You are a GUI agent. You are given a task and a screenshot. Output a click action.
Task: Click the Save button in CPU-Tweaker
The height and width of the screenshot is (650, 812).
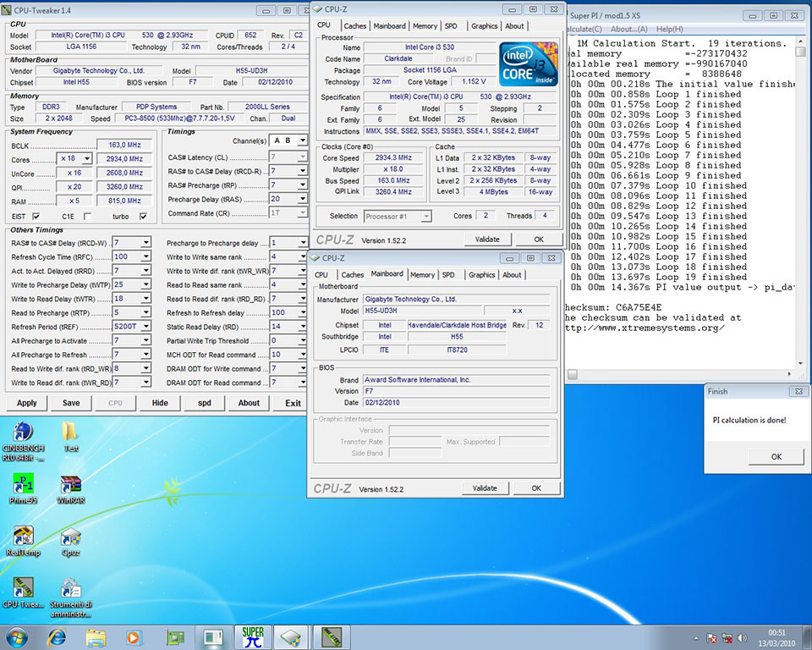[71, 403]
